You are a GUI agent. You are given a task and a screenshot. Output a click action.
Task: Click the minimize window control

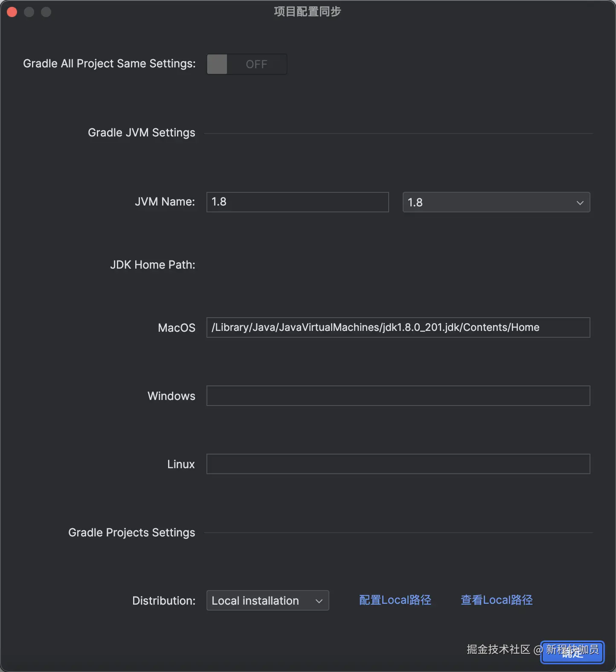point(29,12)
